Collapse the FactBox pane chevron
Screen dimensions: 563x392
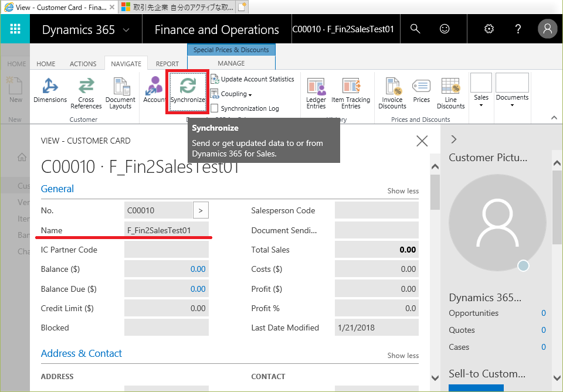pyautogui.click(x=454, y=139)
